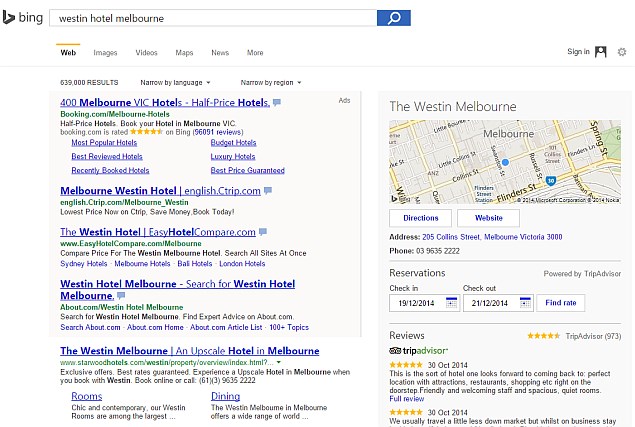635x427 pixels.
Task: Open Luxury Hotels sublink
Action: [233, 156]
